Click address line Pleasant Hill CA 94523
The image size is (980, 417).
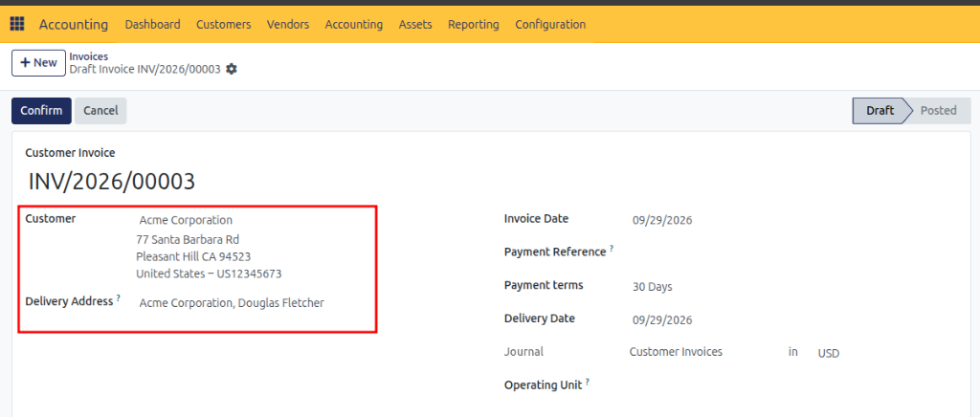(193, 256)
